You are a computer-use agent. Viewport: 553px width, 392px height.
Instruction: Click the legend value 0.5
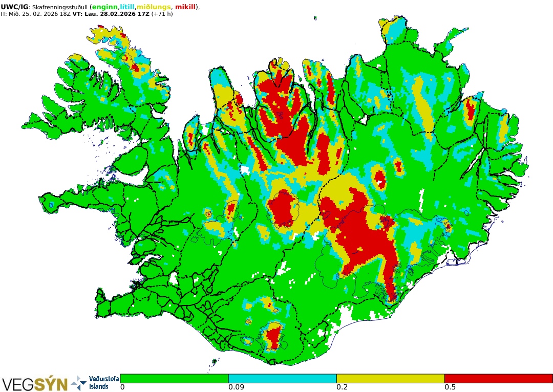(x=450, y=387)
